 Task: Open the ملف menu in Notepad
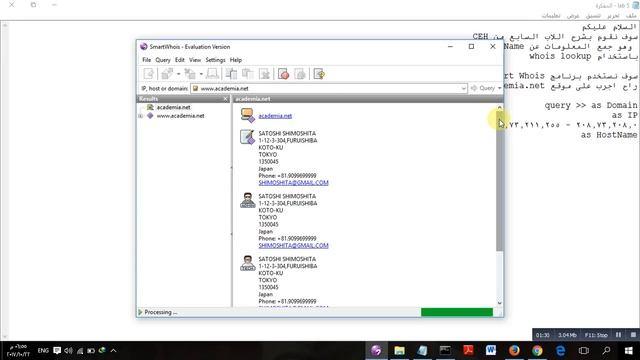631,16
